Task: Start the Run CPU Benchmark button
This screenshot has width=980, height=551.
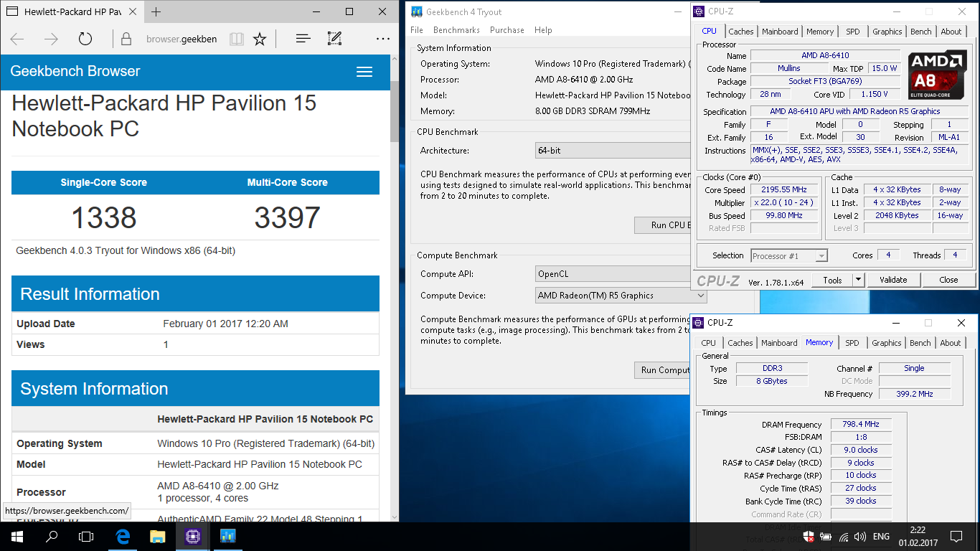Action: [663, 225]
